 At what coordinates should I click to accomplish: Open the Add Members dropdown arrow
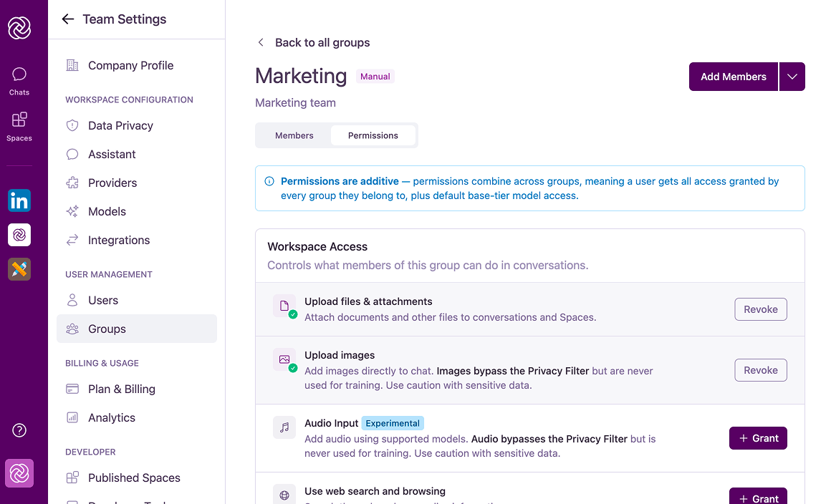[792, 77]
